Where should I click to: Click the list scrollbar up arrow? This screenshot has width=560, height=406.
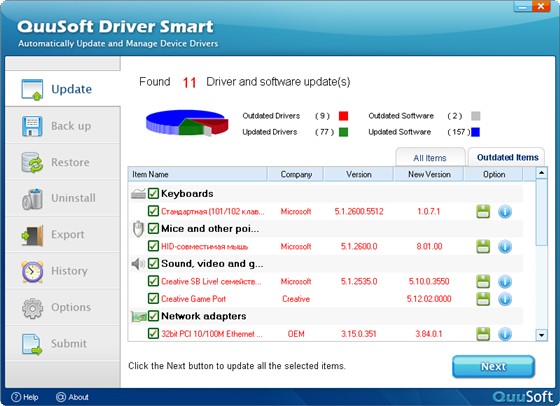pyautogui.click(x=541, y=173)
